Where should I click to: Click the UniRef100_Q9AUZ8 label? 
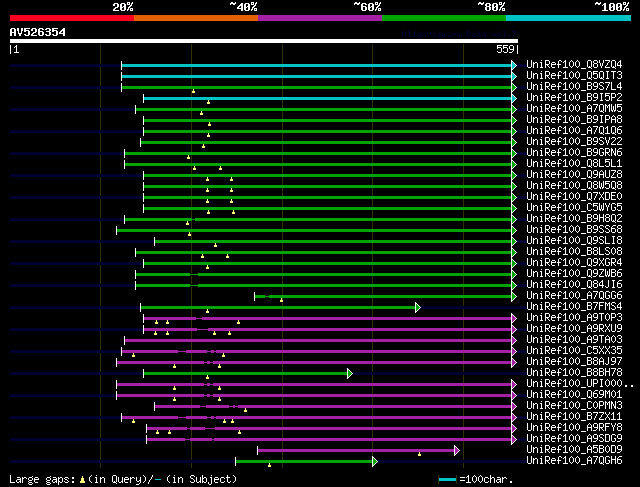click(x=574, y=175)
